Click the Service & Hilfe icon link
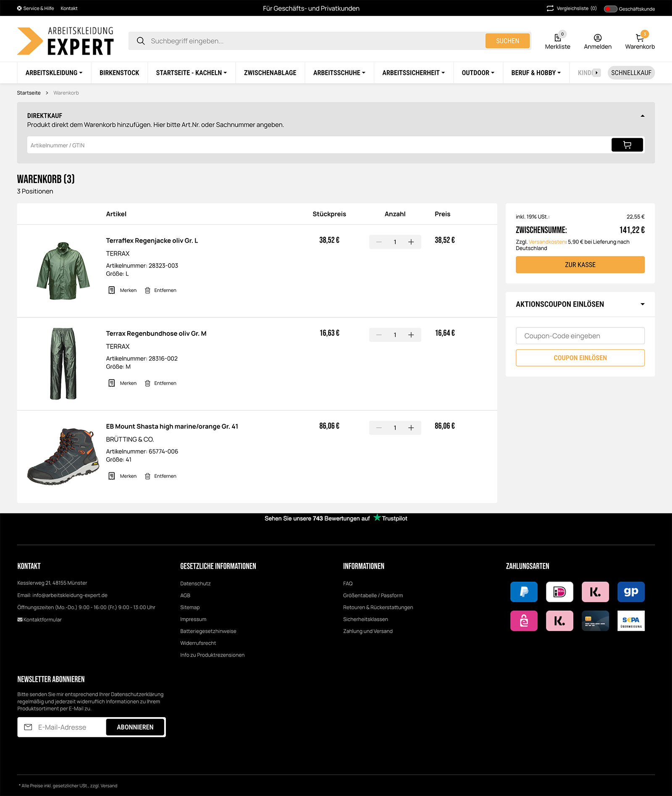 point(19,8)
